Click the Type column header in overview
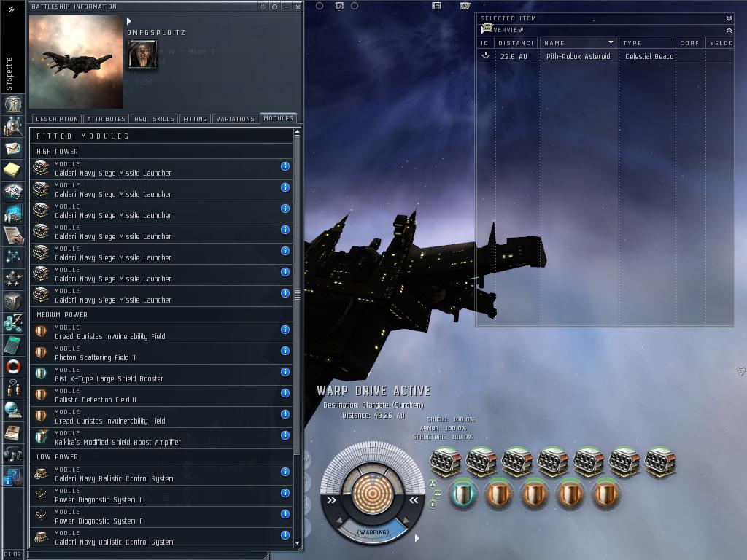The height and width of the screenshot is (560, 747). click(647, 43)
